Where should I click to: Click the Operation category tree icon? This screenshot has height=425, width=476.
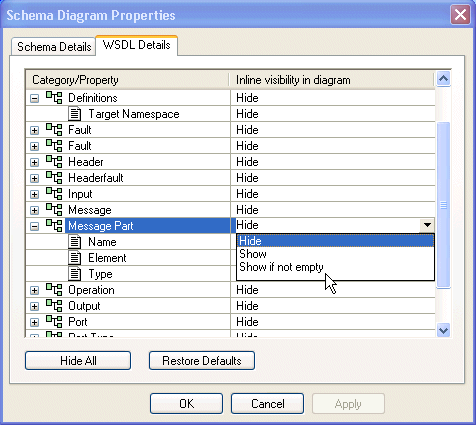click(x=54, y=290)
